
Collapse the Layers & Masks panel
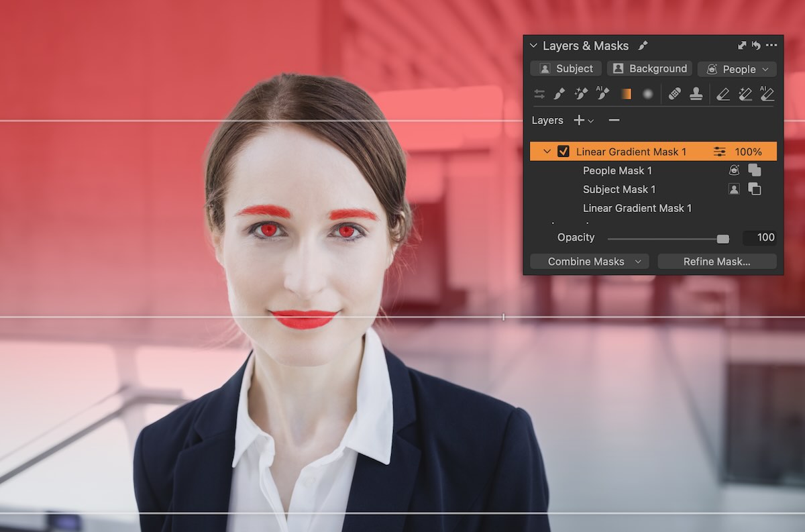(533, 46)
